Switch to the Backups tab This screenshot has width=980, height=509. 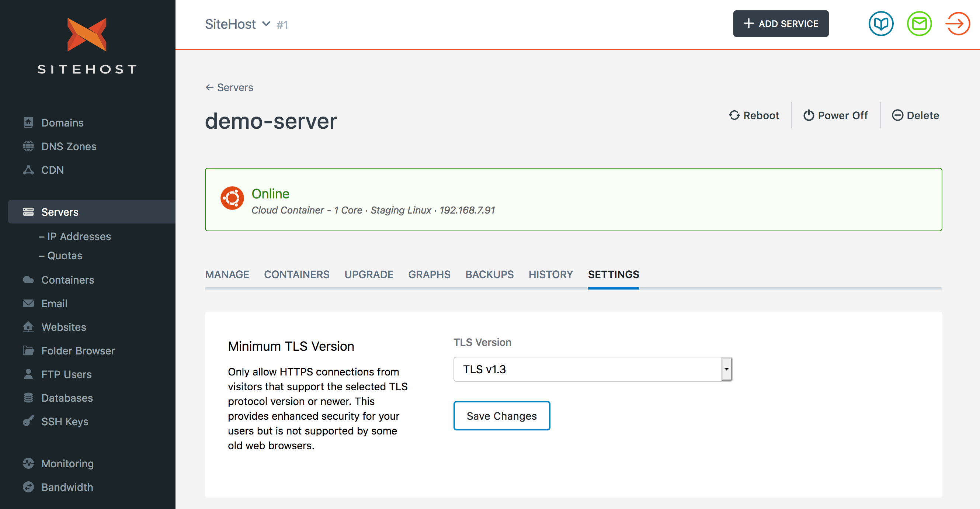click(489, 274)
